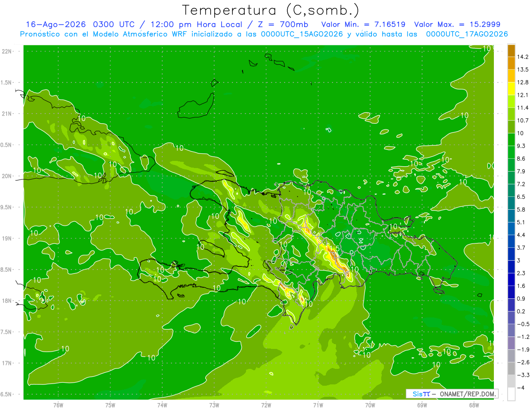Click the "70W" longitude axis label
The image size is (532, 411).
[370, 405]
